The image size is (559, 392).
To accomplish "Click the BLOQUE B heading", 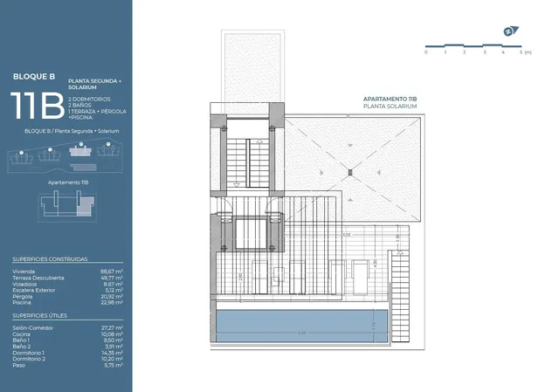I will click(33, 76).
